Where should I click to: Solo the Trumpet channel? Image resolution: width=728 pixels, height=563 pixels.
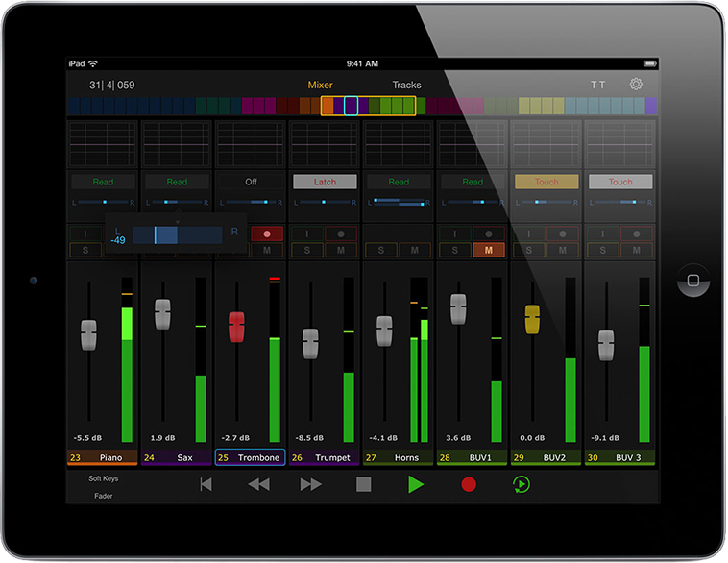(x=307, y=250)
